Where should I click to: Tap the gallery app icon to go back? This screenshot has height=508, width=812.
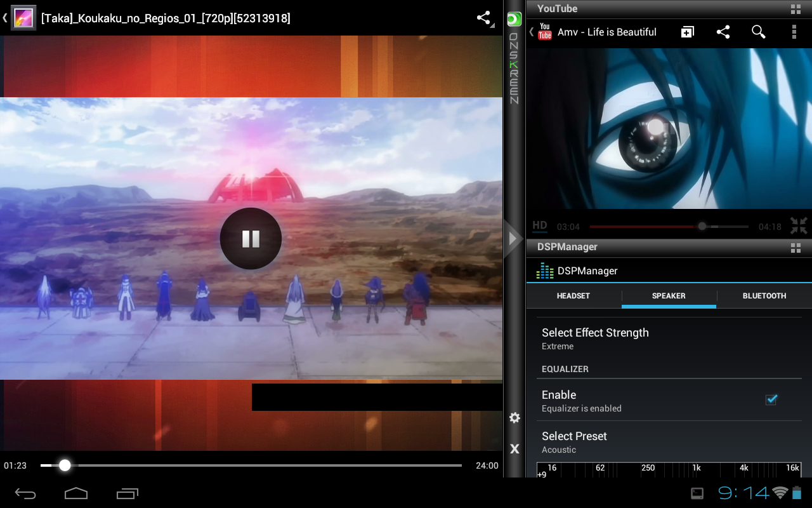[23, 18]
